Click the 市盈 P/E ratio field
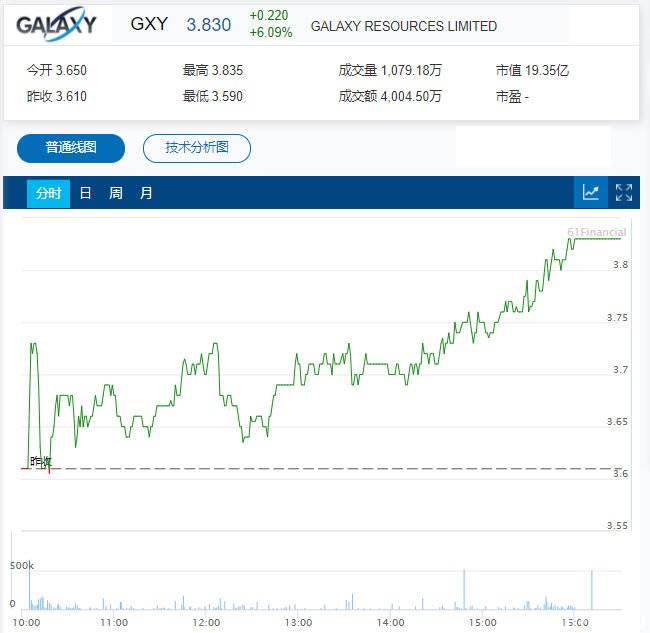The width and height of the screenshot is (650, 633). click(x=512, y=97)
